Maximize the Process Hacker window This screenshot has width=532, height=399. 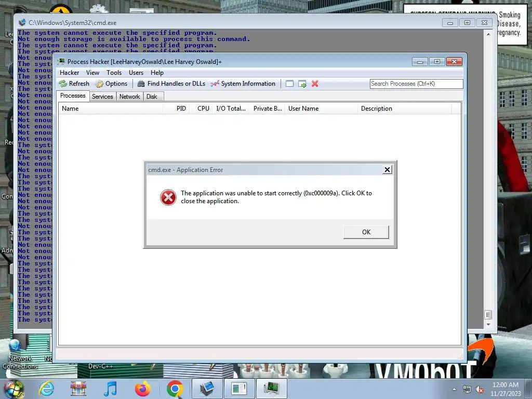tap(437, 62)
